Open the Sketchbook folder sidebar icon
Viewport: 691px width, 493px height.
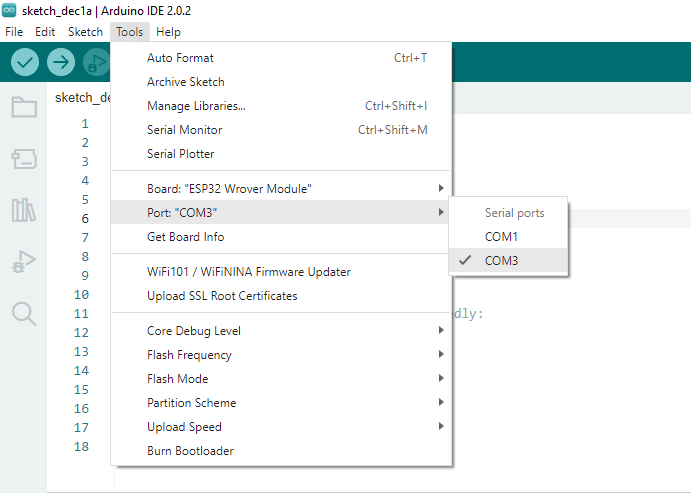pos(24,107)
